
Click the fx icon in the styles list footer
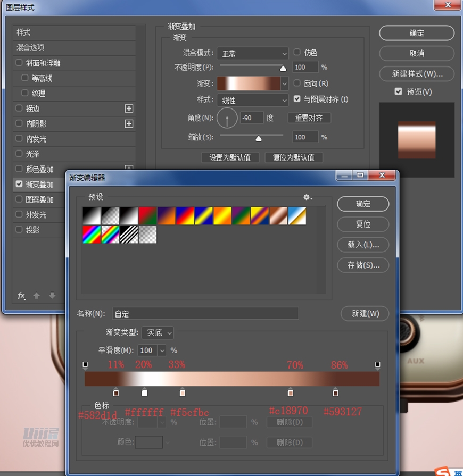[21, 296]
